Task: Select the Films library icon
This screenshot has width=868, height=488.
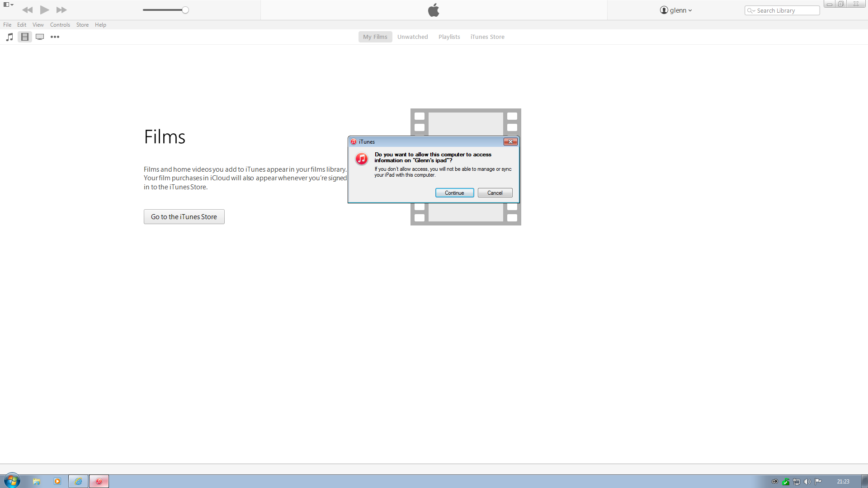Action: (x=25, y=37)
